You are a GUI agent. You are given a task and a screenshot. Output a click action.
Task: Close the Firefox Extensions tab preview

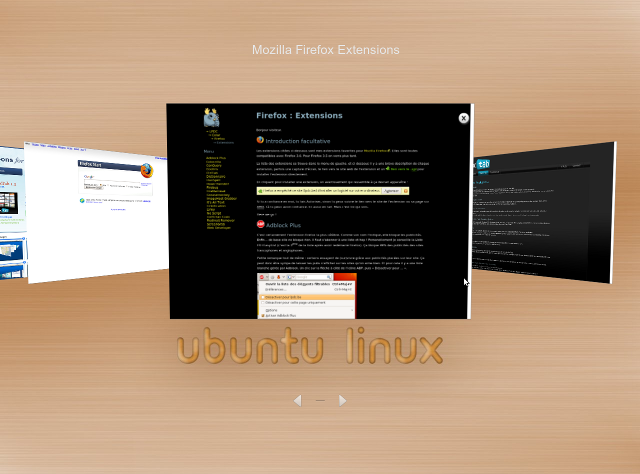click(x=463, y=118)
